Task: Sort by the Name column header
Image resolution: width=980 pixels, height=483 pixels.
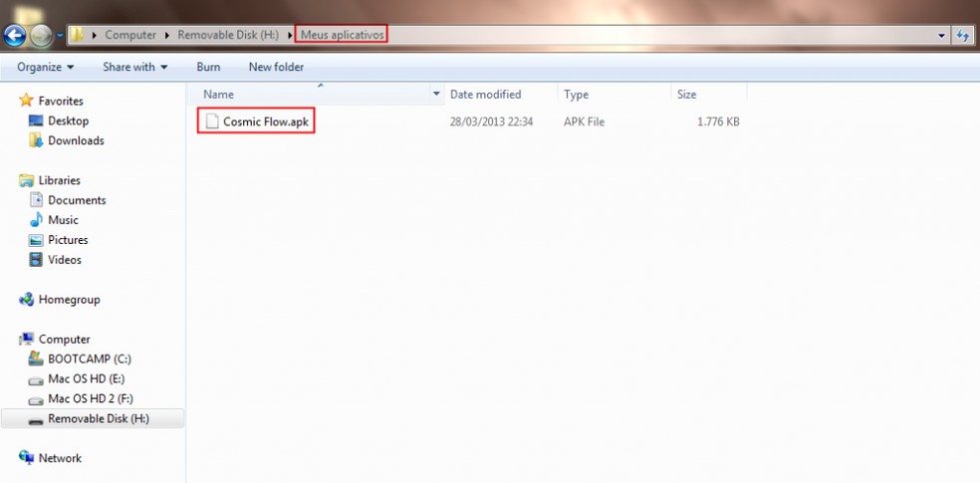Action: point(219,95)
